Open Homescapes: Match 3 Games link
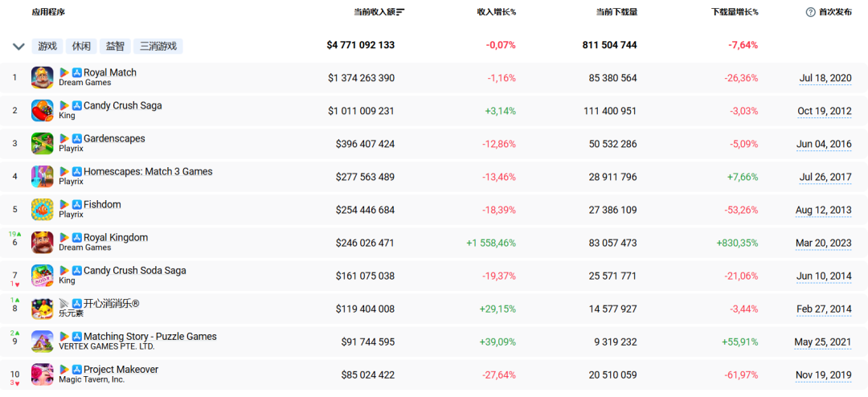Viewport: 868px width, 397px height. pyautogui.click(x=148, y=172)
